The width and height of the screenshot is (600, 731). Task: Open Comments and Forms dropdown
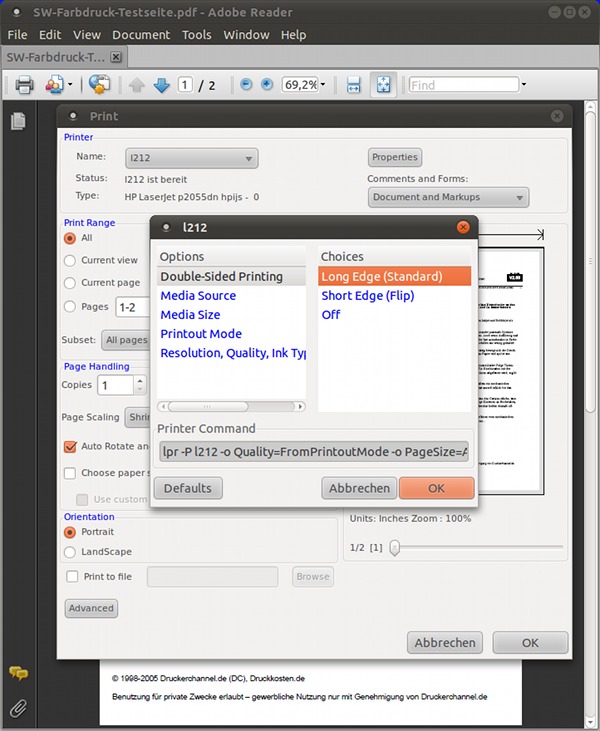pos(448,197)
